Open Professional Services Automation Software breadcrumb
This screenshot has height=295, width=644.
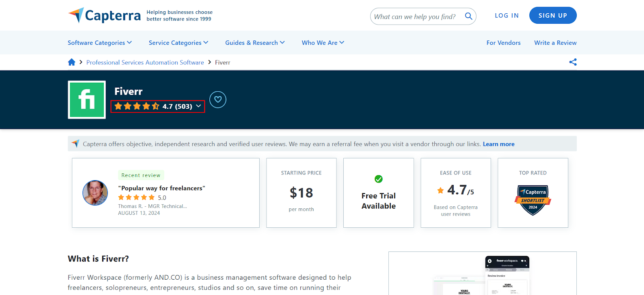pos(145,62)
